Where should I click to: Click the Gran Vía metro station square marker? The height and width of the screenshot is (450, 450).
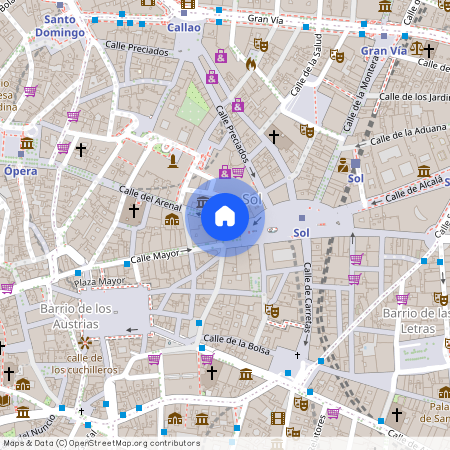(x=384, y=36)
